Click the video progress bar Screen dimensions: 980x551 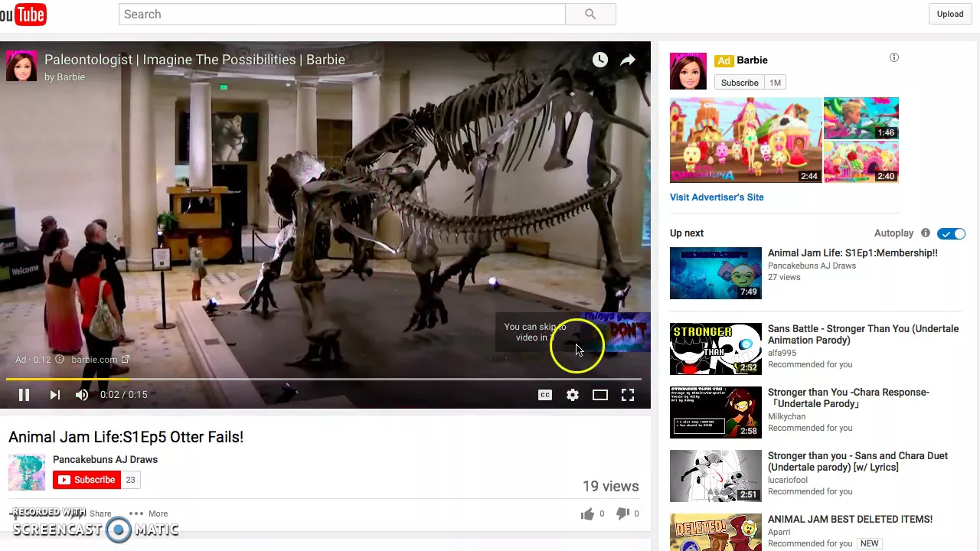325,379
